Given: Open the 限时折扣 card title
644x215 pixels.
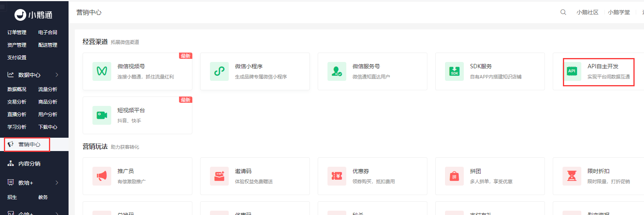Looking at the screenshot, I should pos(599,171).
